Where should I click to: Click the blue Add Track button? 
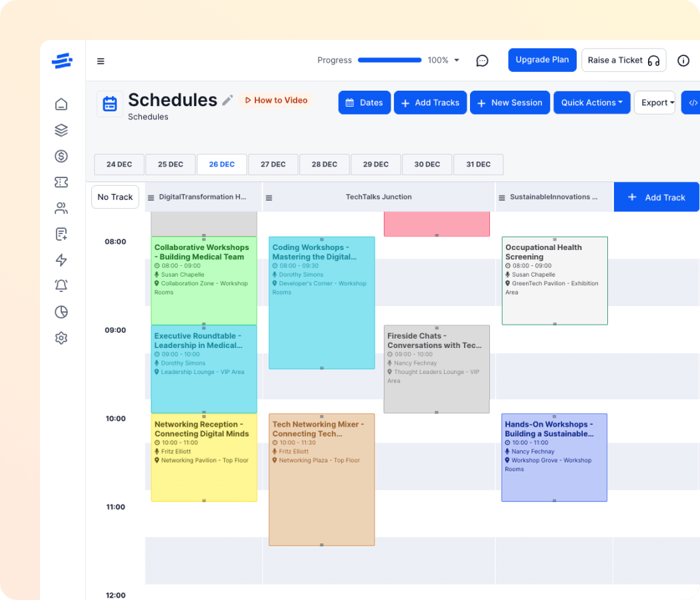click(x=656, y=197)
